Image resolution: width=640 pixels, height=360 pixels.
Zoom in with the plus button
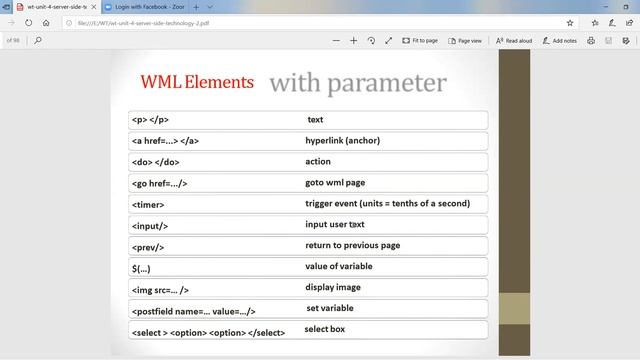353,40
